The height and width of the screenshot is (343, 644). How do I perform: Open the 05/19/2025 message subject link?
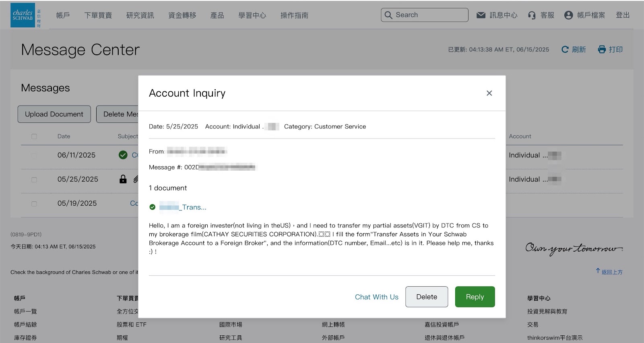click(134, 203)
